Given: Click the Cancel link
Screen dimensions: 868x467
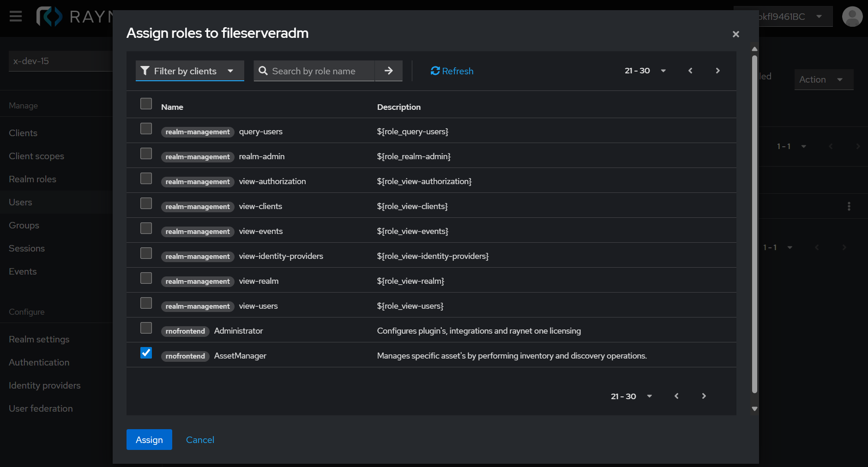Looking at the screenshot, I should pyautogui.click(x=200, y=440).
